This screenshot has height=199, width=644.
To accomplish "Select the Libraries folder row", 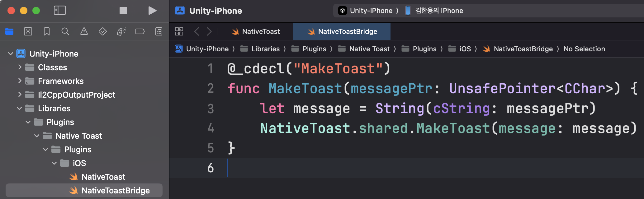I will coord(84,109).
